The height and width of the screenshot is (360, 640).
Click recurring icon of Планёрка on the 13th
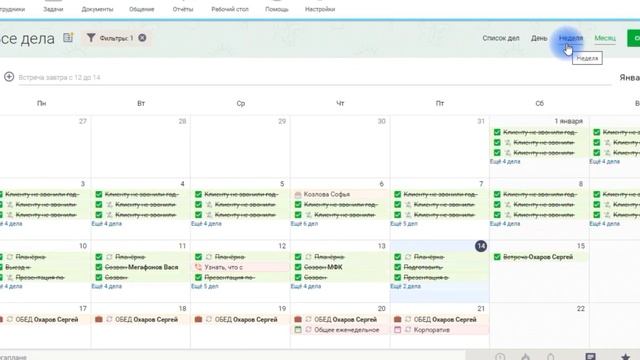(x=309, y=257)
